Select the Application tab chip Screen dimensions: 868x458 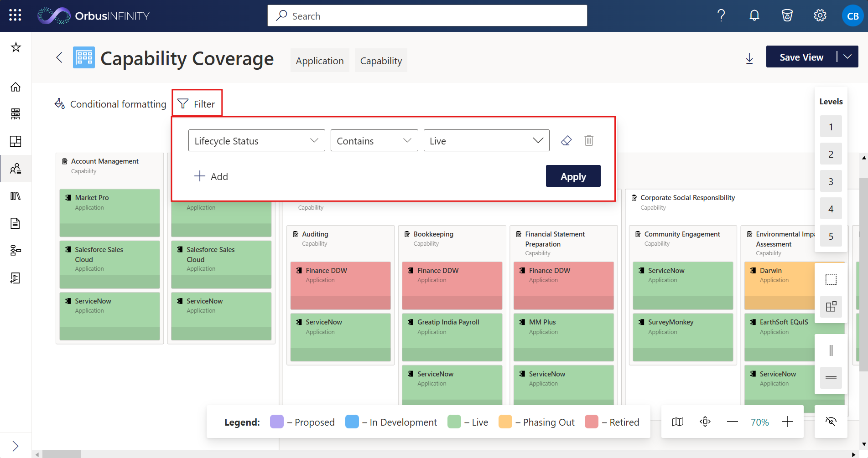pyautogui.click(x=320, y=61)
